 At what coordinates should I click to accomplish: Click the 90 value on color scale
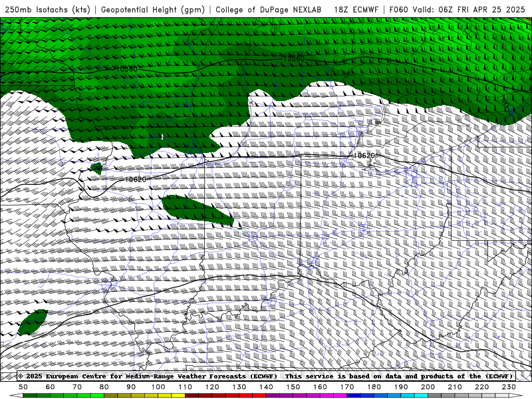pyautogui.click(x=131, y=387)
